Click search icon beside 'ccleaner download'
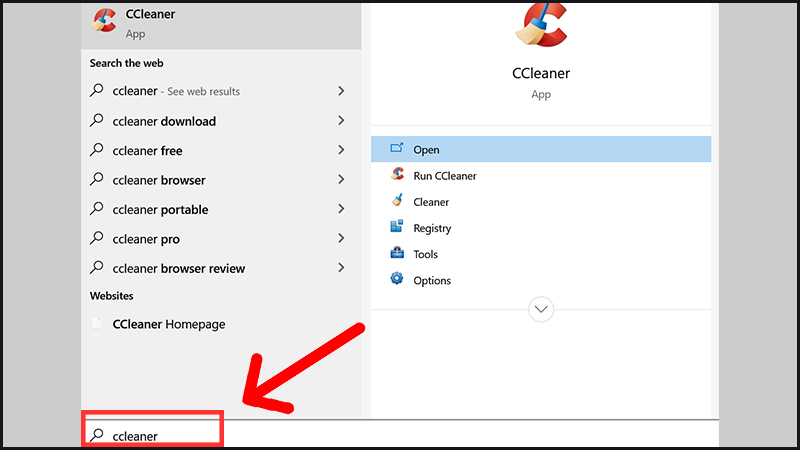This screenshot has height=450, width=800. pos(96,120)
